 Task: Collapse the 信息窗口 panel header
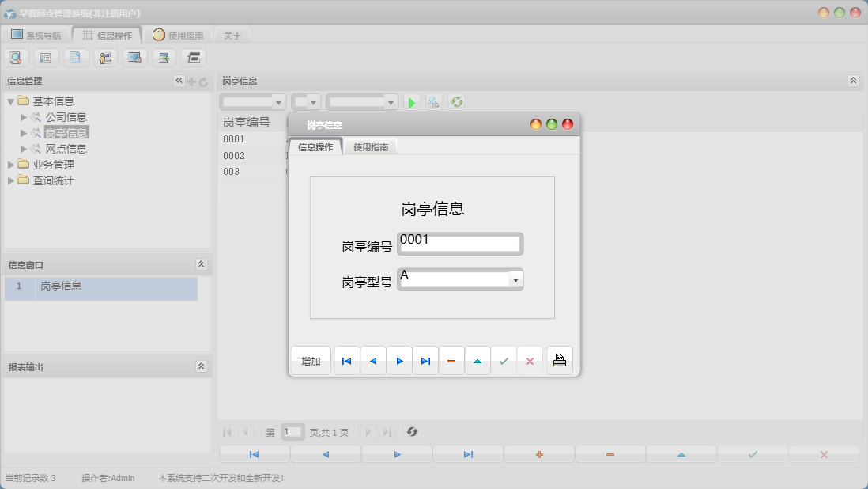202,265
